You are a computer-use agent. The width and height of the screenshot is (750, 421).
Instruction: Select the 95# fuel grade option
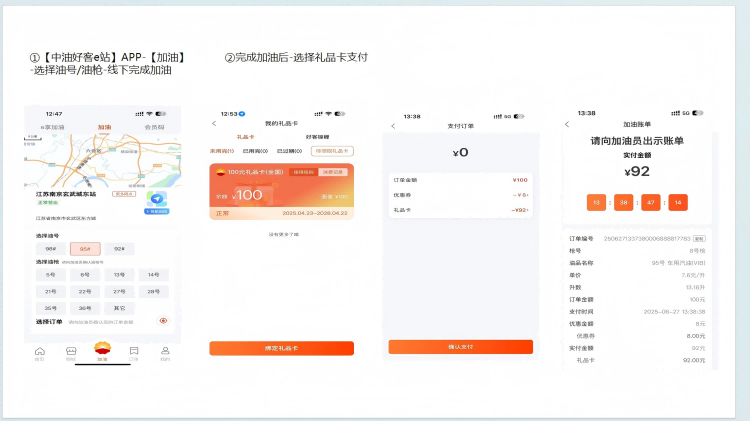coord(84,249)
